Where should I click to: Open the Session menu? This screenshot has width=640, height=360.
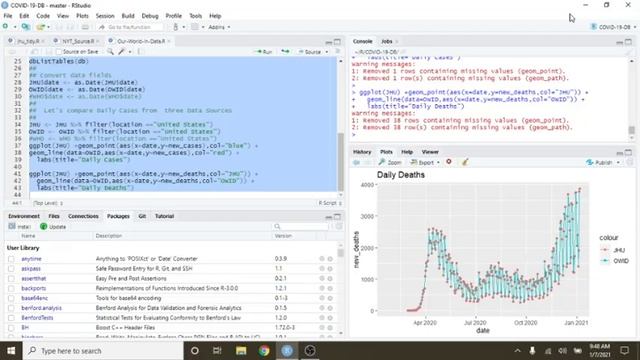pyautogui.click(x=105, y=16)
